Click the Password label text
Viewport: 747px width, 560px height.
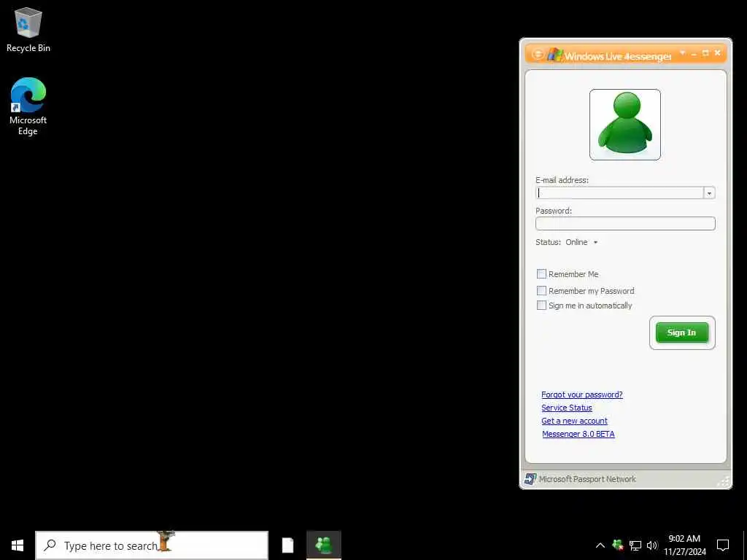click(553, 211)
